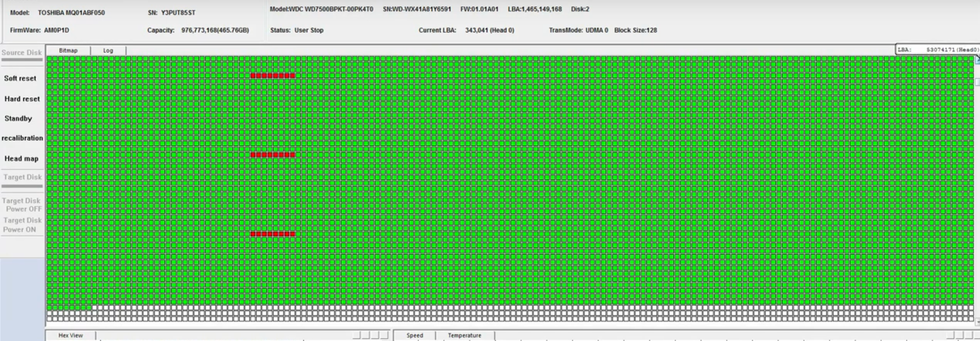
Task: Open the Head map
Action: pos(22,158)
